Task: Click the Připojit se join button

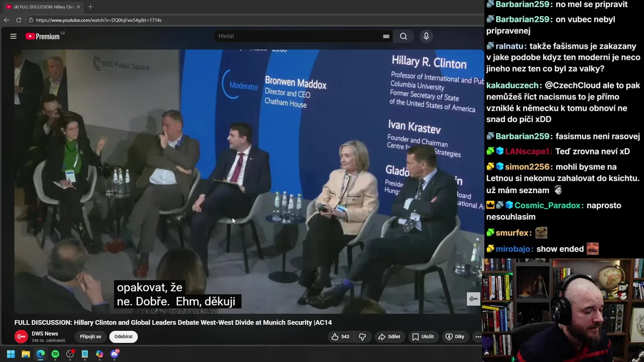Action: [91, 337]
